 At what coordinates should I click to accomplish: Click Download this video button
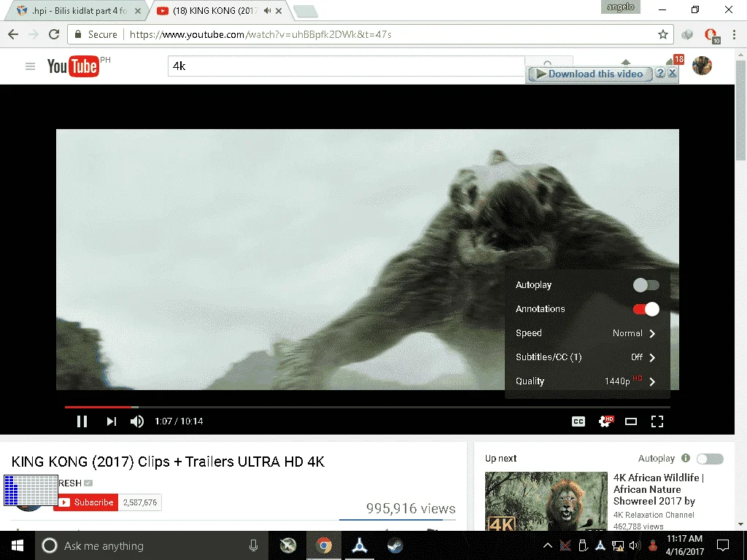pos(589,74)
